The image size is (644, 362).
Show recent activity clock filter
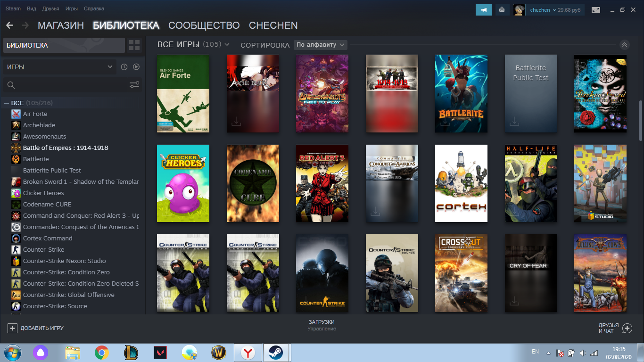124,67
